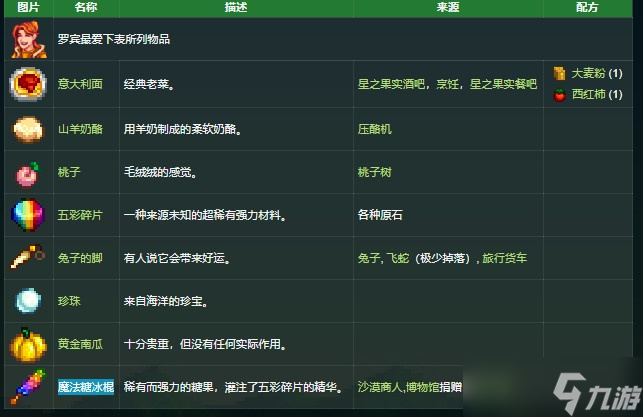Open the 意大利面 item link
Screen dimensions: 643x417
80,84
